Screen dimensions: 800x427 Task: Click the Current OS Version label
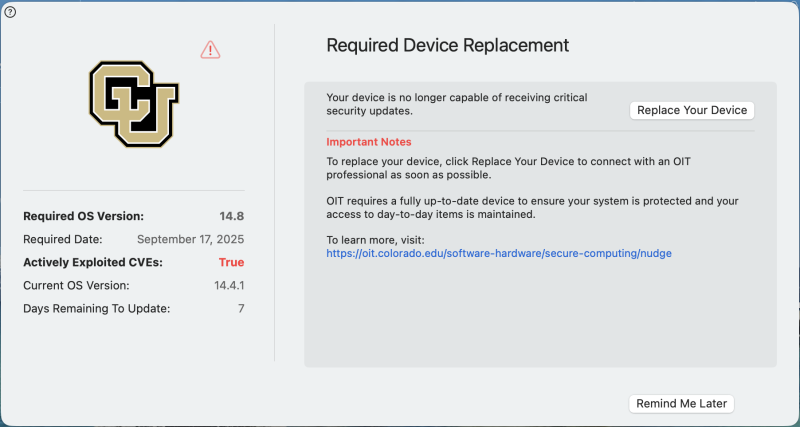77,286
